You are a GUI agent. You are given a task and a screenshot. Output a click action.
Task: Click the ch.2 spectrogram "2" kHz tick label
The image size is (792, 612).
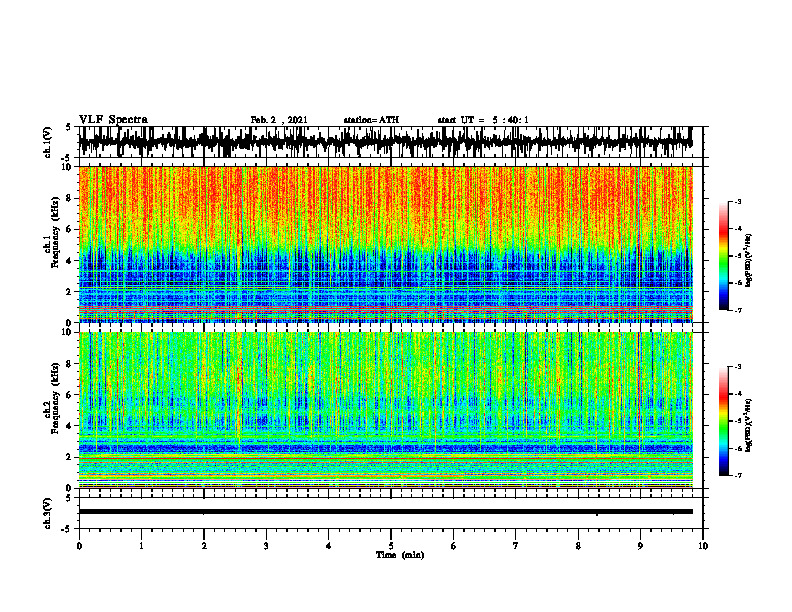(x=69, y=457)
